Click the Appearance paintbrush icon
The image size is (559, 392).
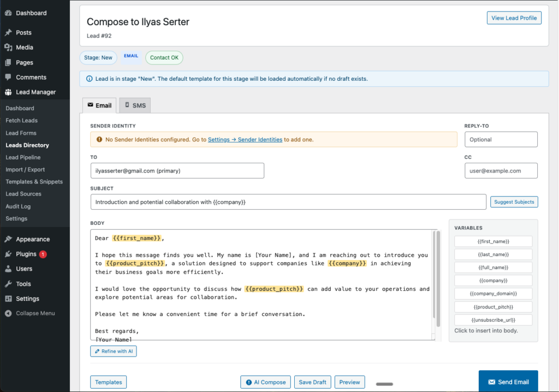(x=8, y=239)
